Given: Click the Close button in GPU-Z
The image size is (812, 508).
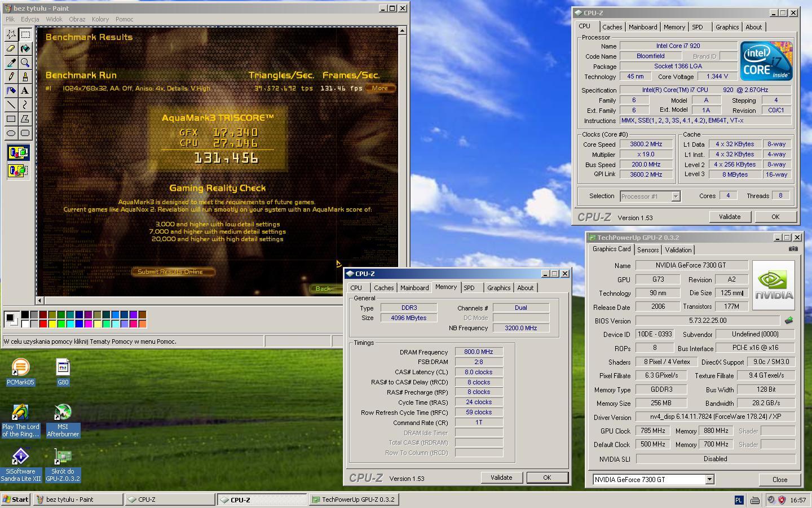Looking at the screenshot, I should (x=780, y=479).
